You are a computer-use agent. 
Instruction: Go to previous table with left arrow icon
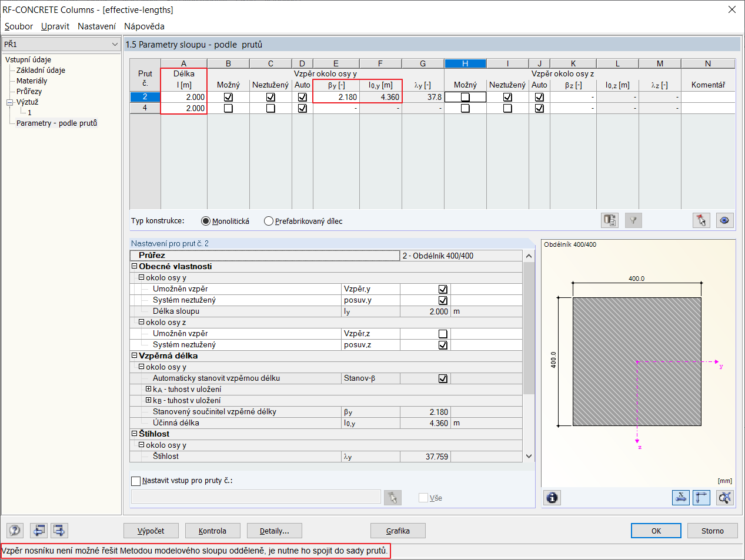tap(39, 531)
